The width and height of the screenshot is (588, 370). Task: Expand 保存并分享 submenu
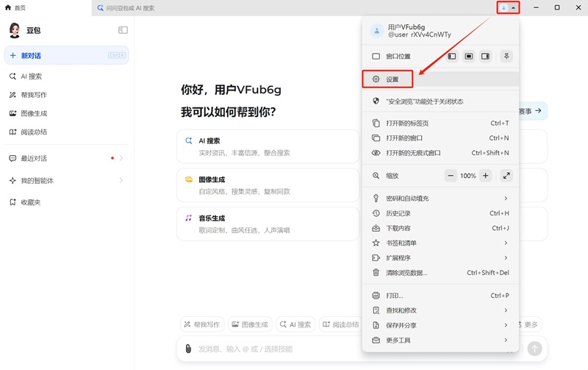tap(440, 325)
